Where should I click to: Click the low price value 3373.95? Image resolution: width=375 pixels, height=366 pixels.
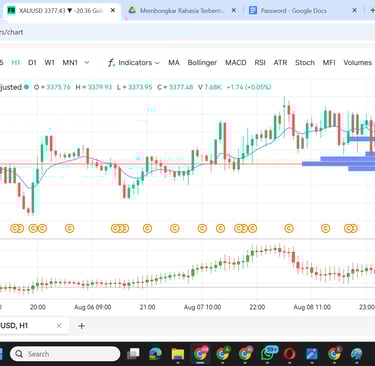point(140,87)
